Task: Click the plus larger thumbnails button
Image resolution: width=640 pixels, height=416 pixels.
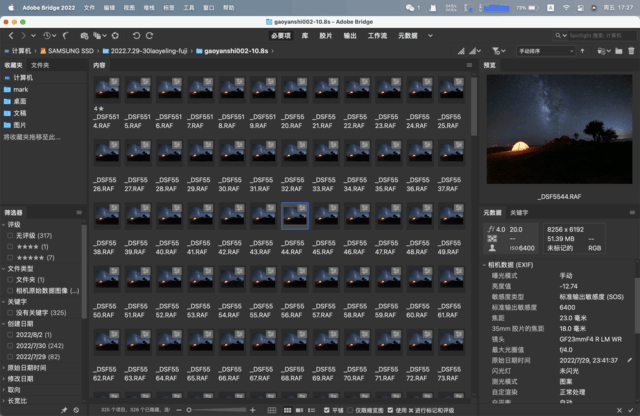Action: (x=253, y=410)
